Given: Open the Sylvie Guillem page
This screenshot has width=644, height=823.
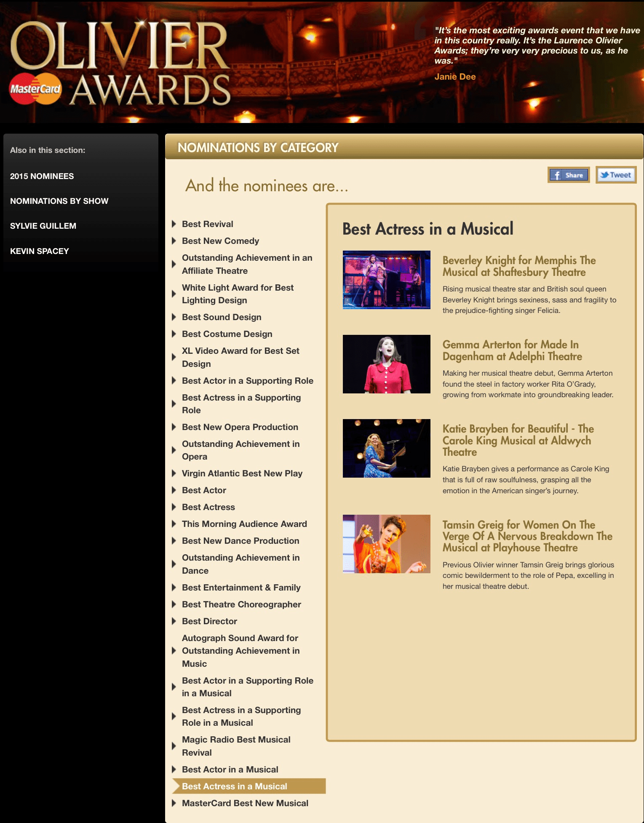Looking at the screenshot, I should click(x=43, y=226).
